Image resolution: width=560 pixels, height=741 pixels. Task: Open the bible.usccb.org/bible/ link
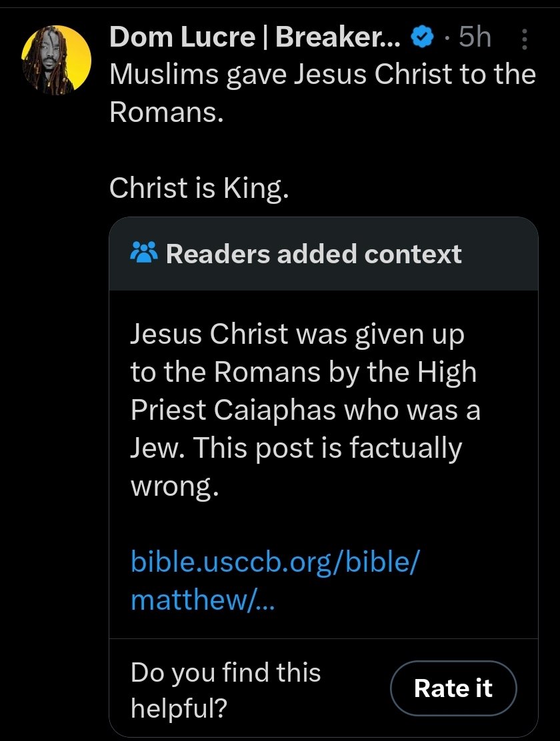click(x=275, y=560)
